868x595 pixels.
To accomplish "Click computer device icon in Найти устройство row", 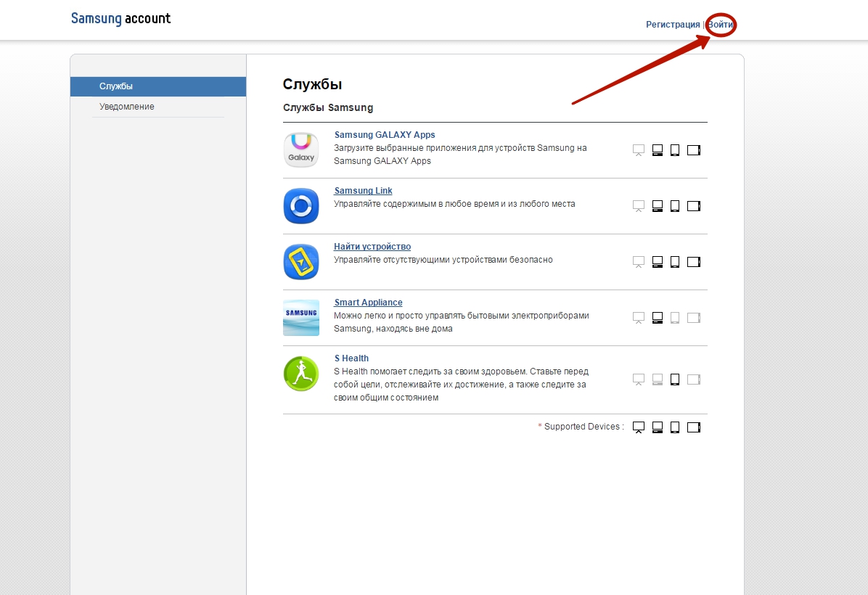I will pyautogui.click(x=658, y=262).
